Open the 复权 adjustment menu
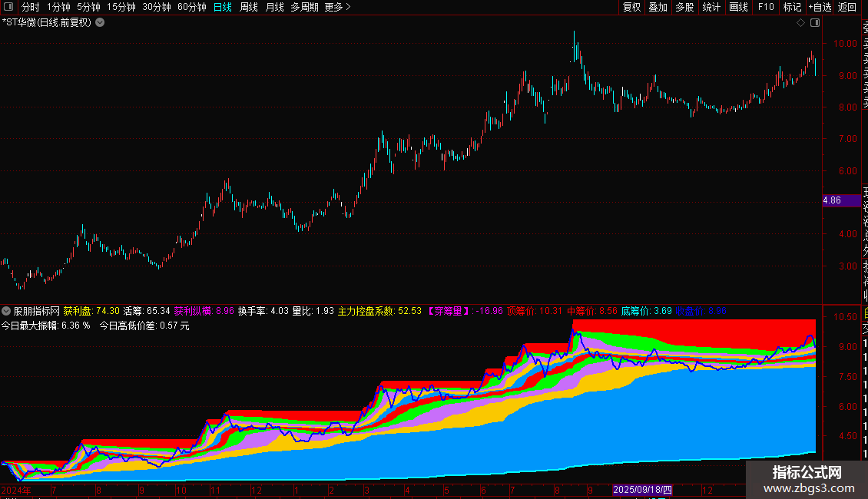868x499 pixels. 631,7
